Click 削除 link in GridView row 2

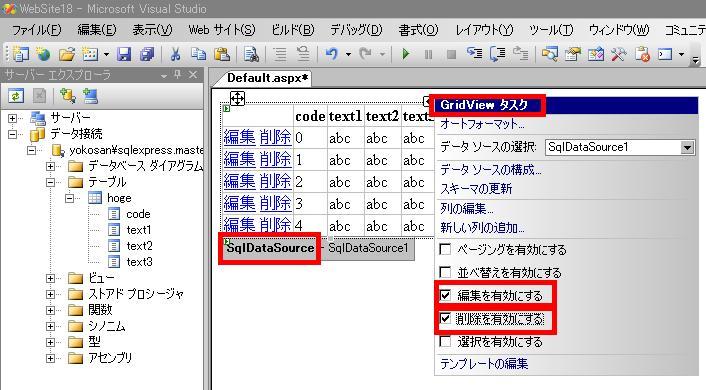[275, 181]
